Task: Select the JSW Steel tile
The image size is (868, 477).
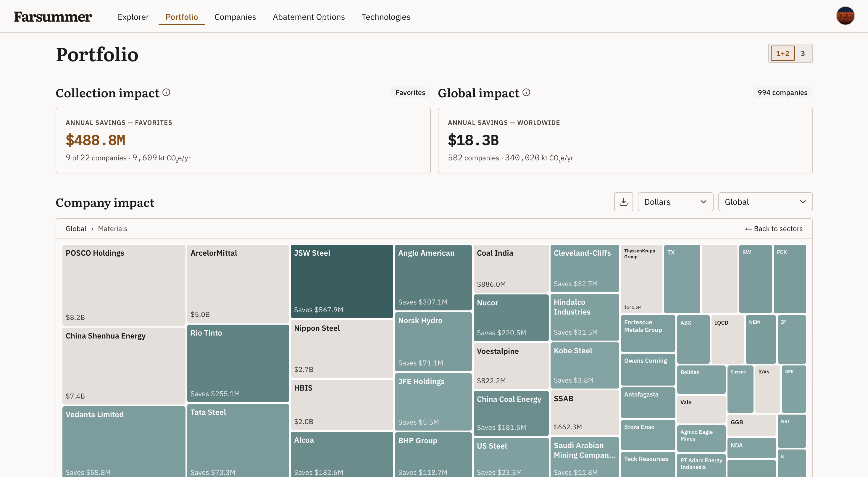Action: click(342, 281)
